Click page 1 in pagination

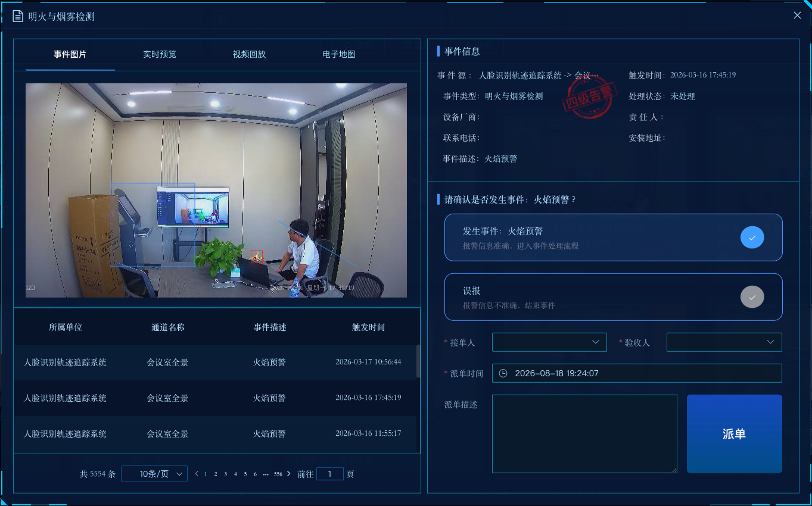[x=206, y=474]
